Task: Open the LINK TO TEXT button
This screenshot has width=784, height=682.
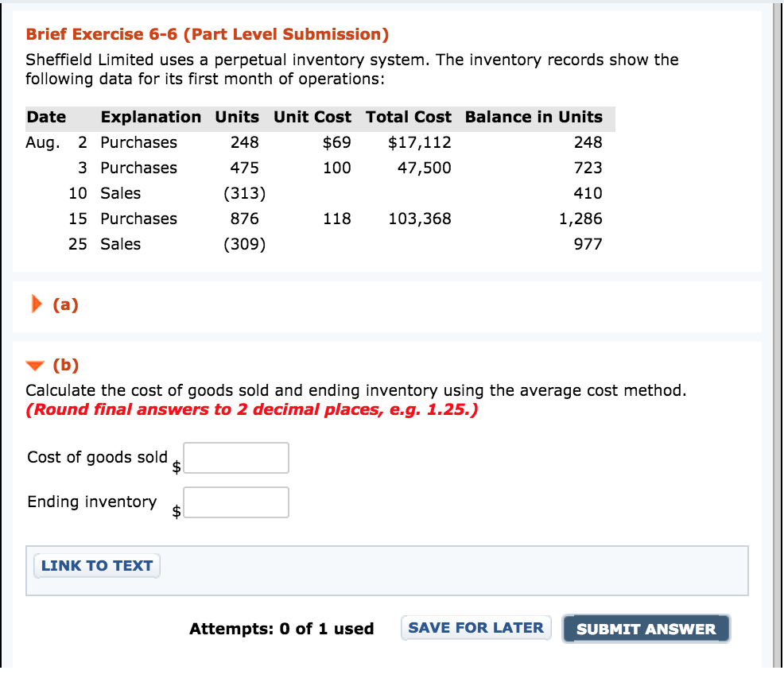Action: (x=97, y=566)
